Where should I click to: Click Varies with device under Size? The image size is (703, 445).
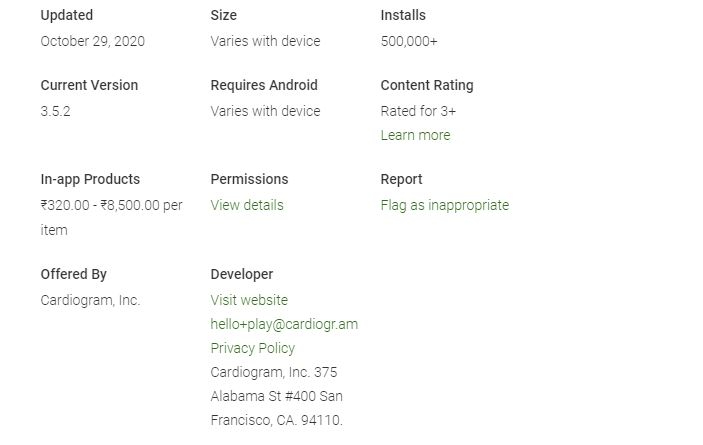265,41
